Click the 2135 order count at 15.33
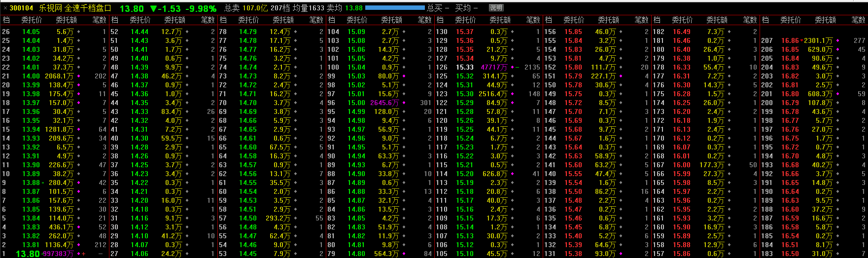The width and height of the screenshot is (868, 258). (x=532, y=67)
